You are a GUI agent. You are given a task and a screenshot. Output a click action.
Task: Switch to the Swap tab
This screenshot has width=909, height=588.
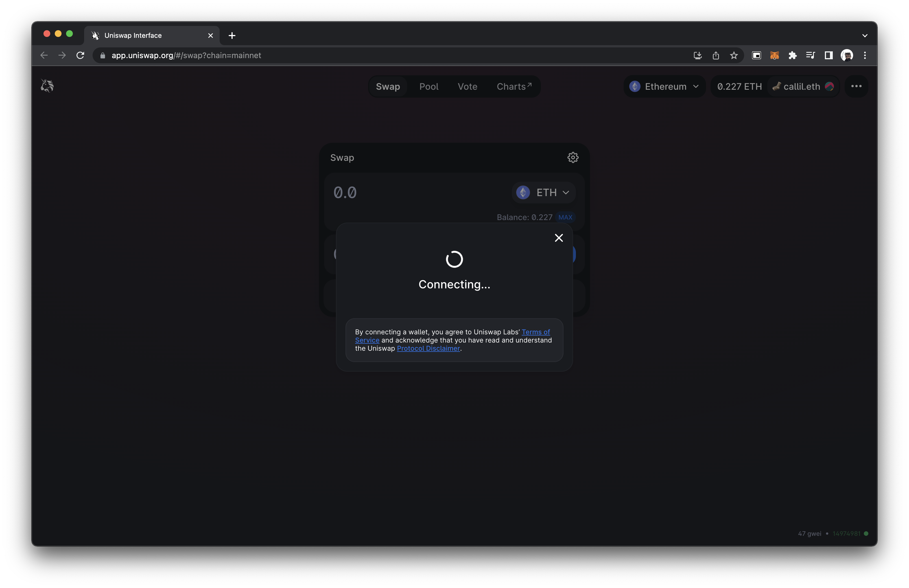[388, 86]
